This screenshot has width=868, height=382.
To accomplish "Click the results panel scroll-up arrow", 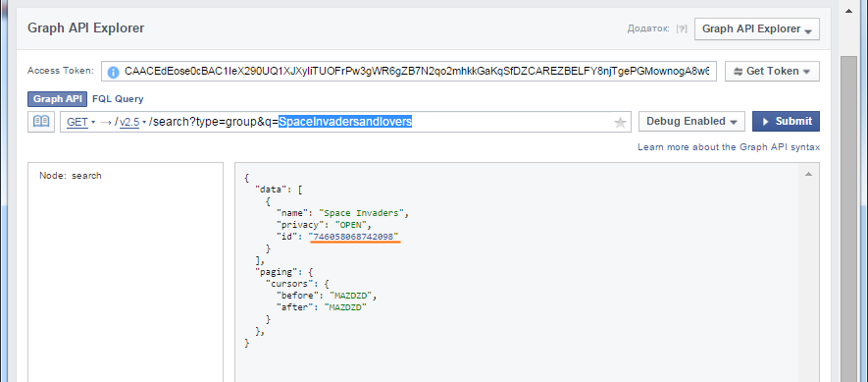I will [x=808, y=174].
